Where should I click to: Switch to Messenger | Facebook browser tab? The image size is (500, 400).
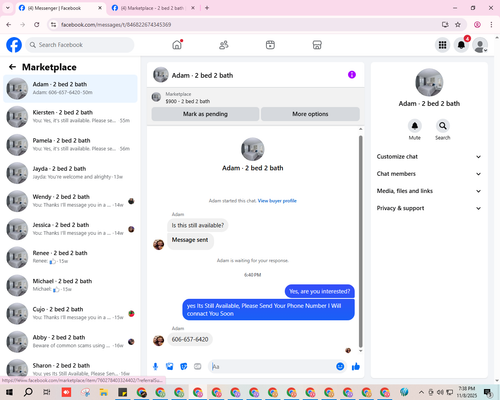60,8
